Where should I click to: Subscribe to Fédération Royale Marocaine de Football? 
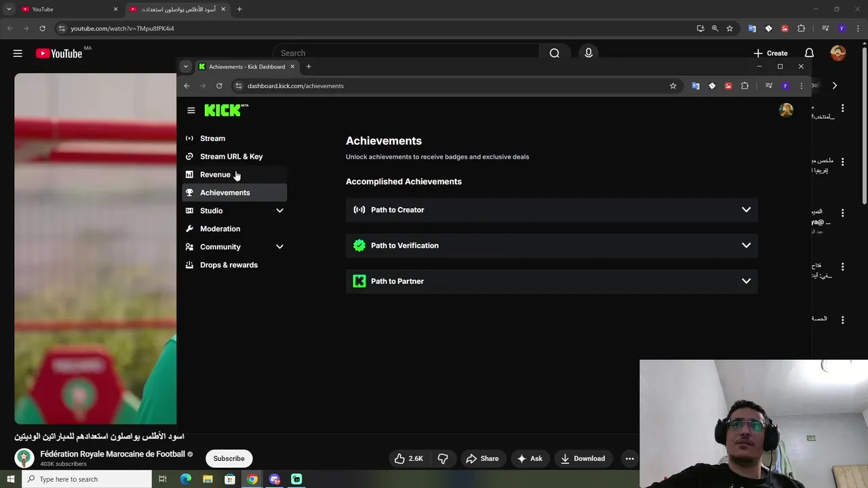(x=229, y=459)
